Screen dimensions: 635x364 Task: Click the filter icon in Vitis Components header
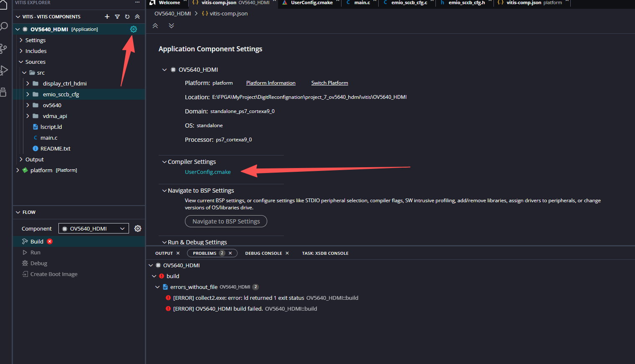[x=117, y=17]
